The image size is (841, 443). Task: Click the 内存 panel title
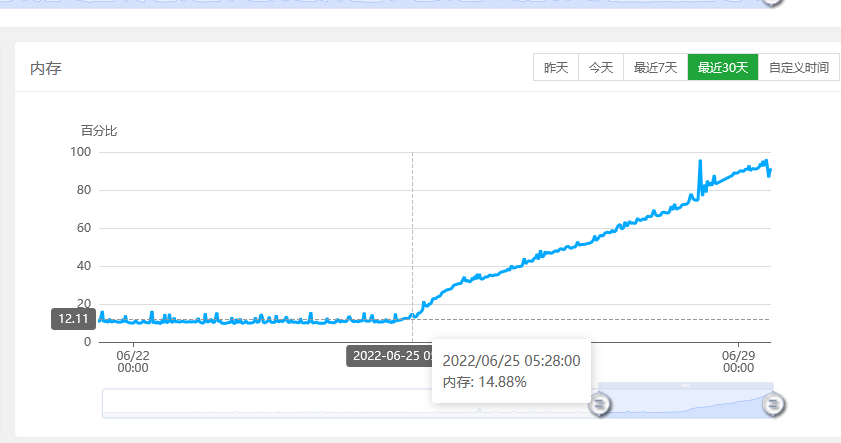pos(46,68)
